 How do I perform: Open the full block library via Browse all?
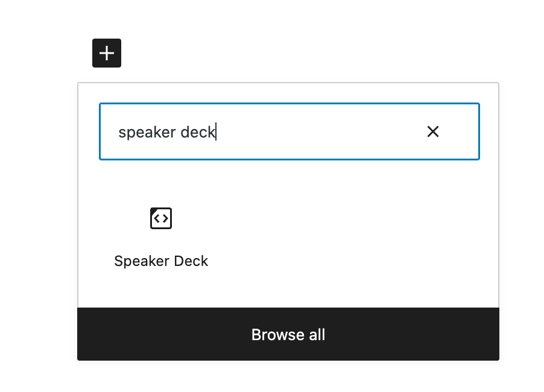tap(288, 334)
